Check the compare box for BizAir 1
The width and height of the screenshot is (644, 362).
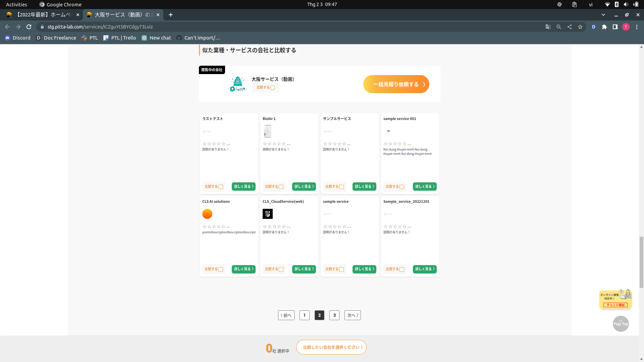tap(281, 187)
